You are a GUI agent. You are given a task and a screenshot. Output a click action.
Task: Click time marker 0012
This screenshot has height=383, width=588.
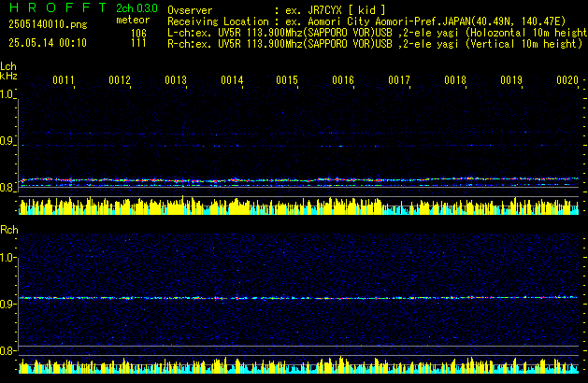120,80
